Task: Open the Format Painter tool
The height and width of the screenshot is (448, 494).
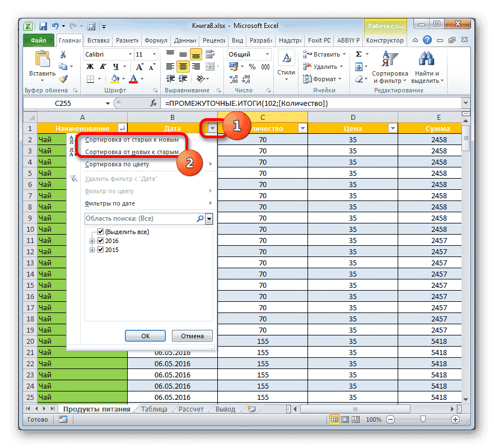Action: point(63,78)
